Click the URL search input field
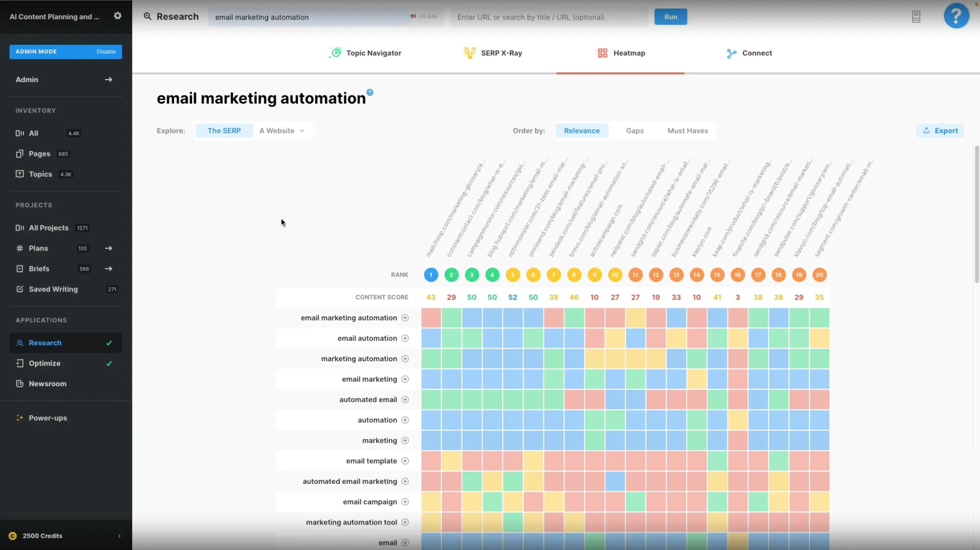Viewport: 980px width, 550px height. pyautogui.click(x=549, y=17)
